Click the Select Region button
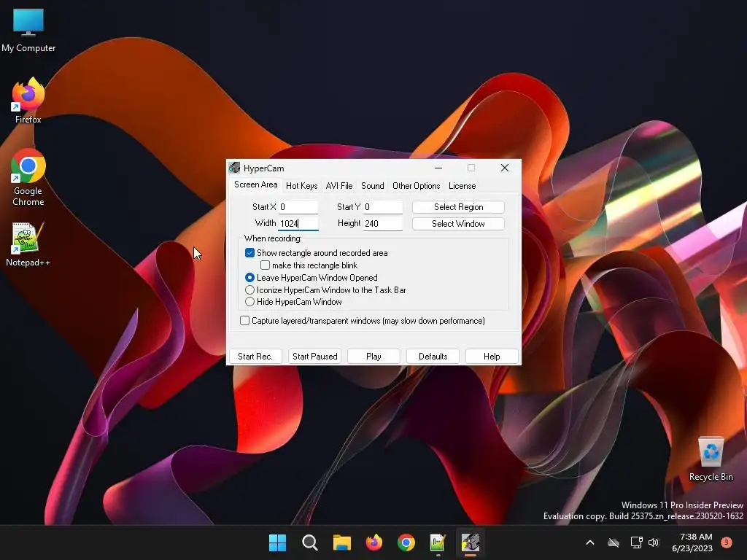Screen dimensions: 747x560 pyautogui.click(x=458, y=207)
